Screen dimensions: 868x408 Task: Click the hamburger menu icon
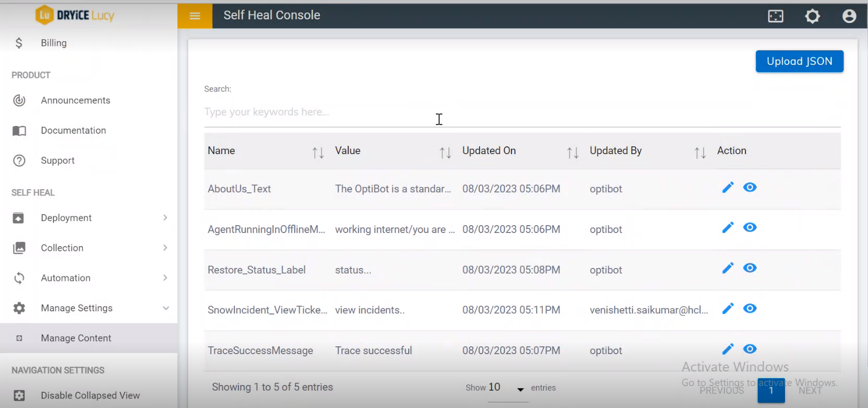[x=195, y=16]
